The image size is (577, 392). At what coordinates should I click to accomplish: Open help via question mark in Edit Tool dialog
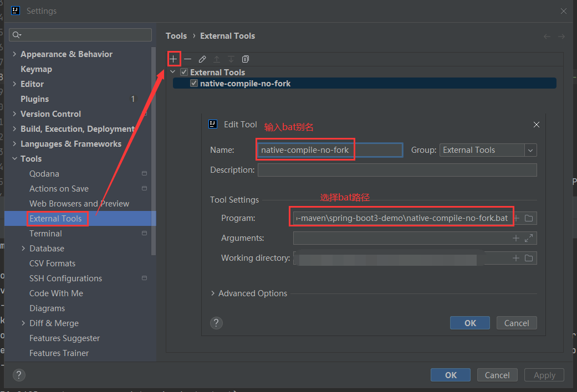click(216, 323)
